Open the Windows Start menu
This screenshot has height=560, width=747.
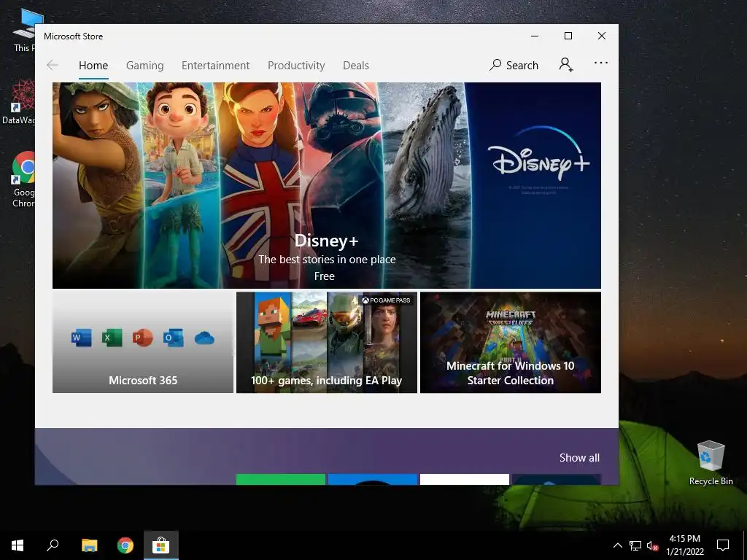pos(18,545)
